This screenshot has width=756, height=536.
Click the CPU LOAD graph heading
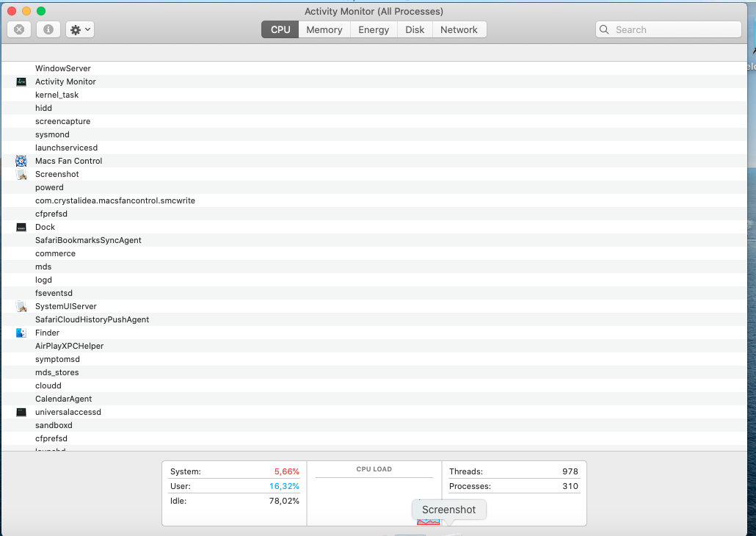374,469
